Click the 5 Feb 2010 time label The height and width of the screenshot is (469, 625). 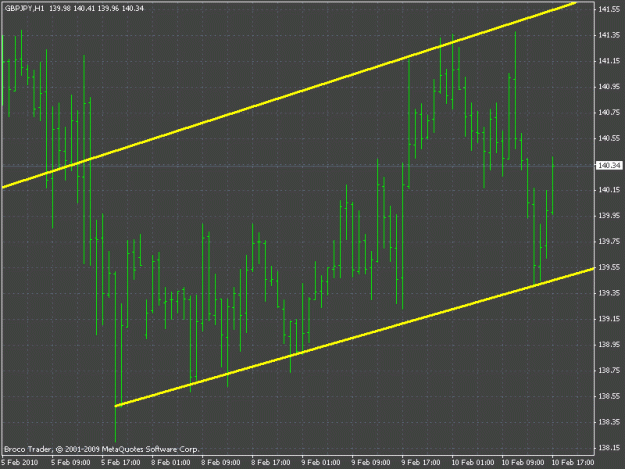[20, 462]
